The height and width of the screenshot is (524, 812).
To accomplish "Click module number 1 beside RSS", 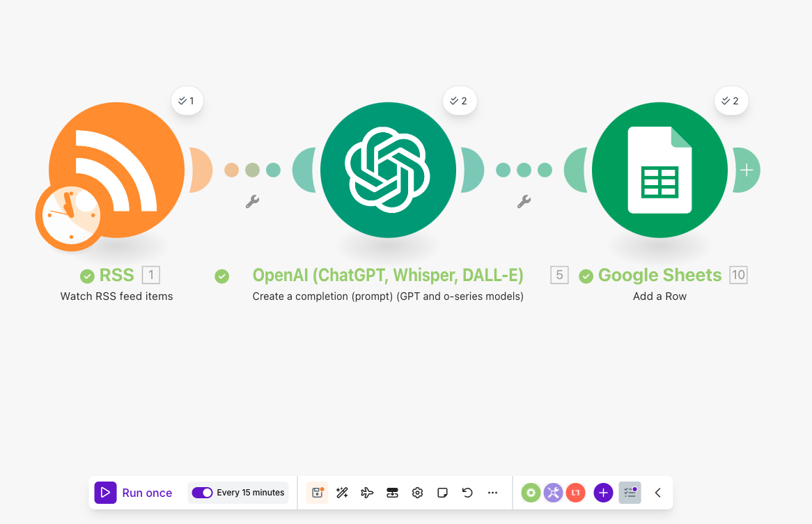I will point(151,275).
